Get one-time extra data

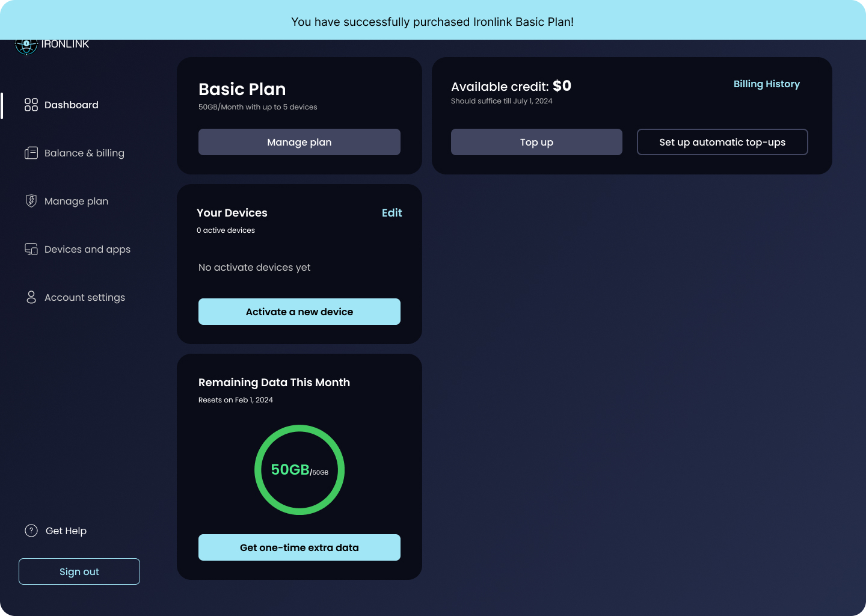tap(299, 547)
